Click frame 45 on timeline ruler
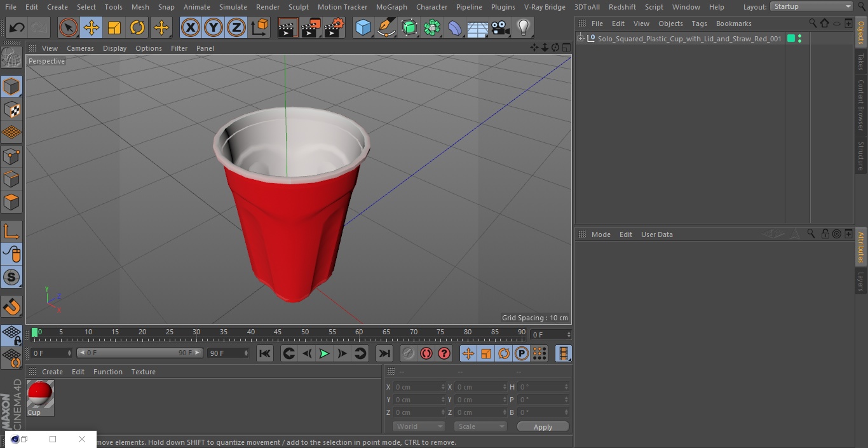This screenshot has height=448, width=868. point(278,332)
